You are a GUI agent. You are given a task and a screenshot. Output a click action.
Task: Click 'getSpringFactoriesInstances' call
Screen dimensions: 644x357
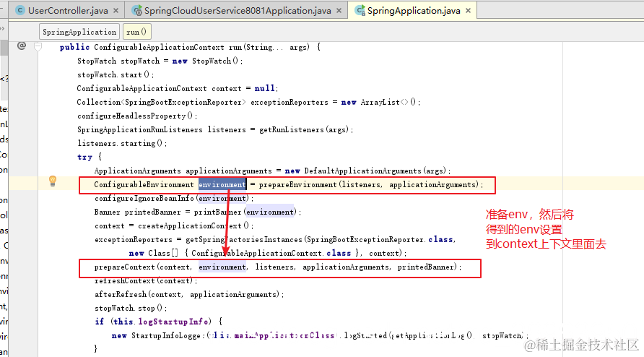[x=244, y=239]
